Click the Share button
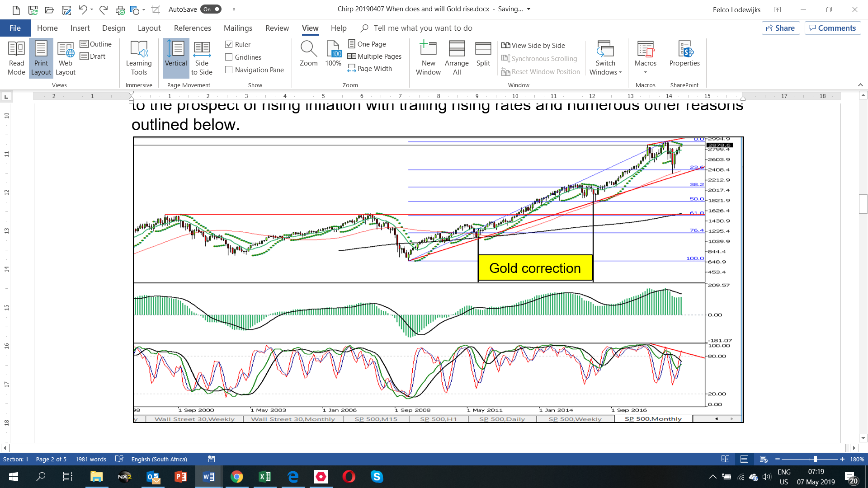This screenshot has height=488, width=868. (781, 28)
